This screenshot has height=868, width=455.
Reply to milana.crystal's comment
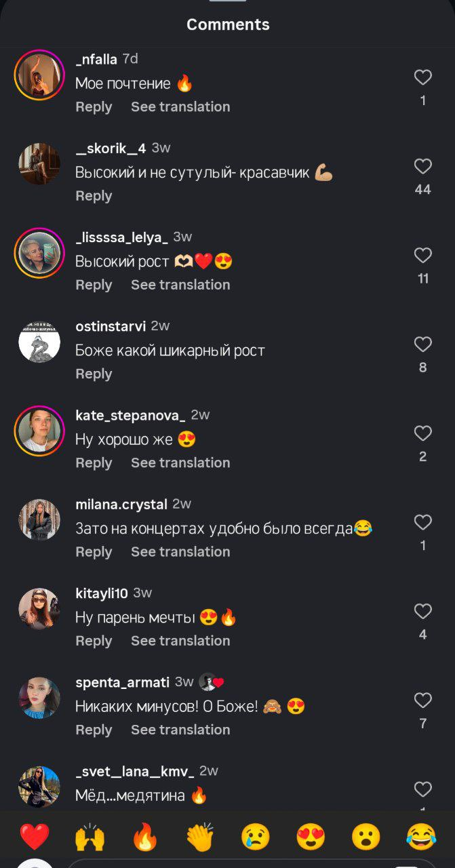point(94,552)
